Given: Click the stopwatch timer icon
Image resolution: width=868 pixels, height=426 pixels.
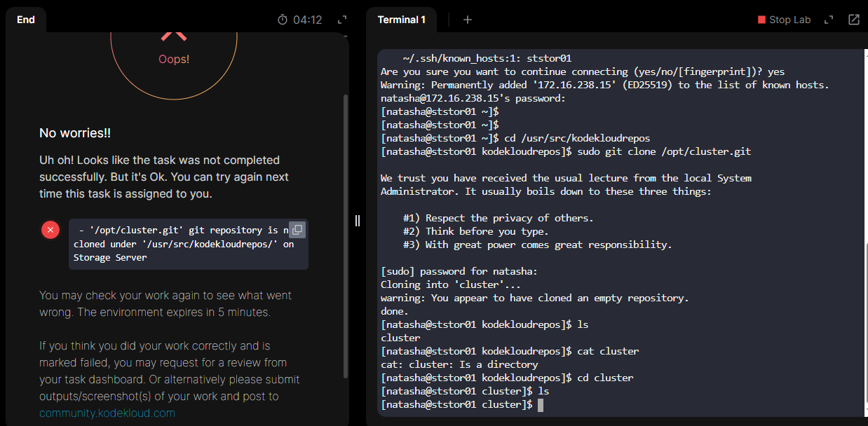Looking at the screenshot, I should tap(283, 20).
